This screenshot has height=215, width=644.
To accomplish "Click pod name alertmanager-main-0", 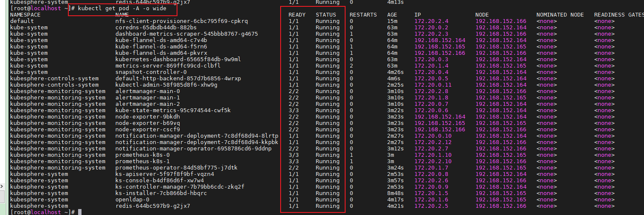I will click(x=148, y=91).
